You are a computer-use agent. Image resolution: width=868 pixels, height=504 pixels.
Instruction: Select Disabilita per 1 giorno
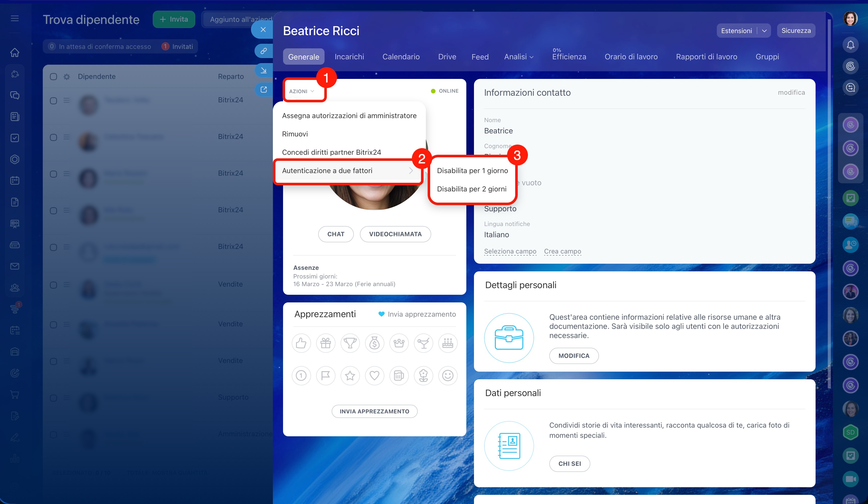click(472, 171)
